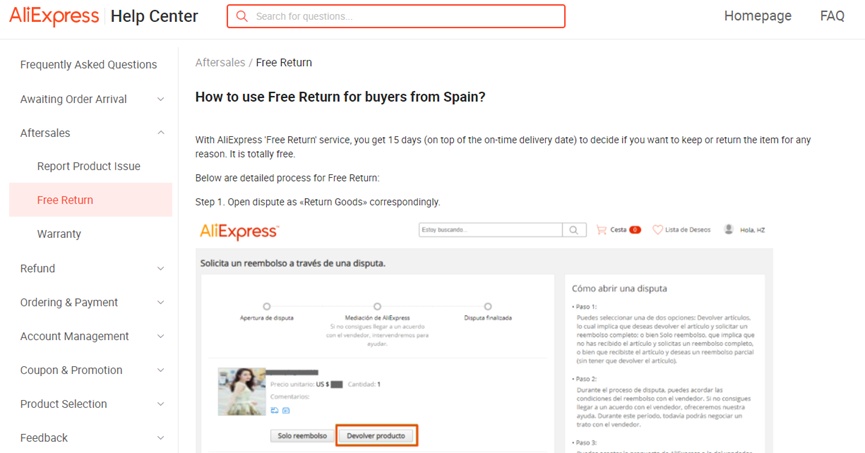Select Product Selection menu item
Screen dimensions: 865x453
[x=63, y=404]
